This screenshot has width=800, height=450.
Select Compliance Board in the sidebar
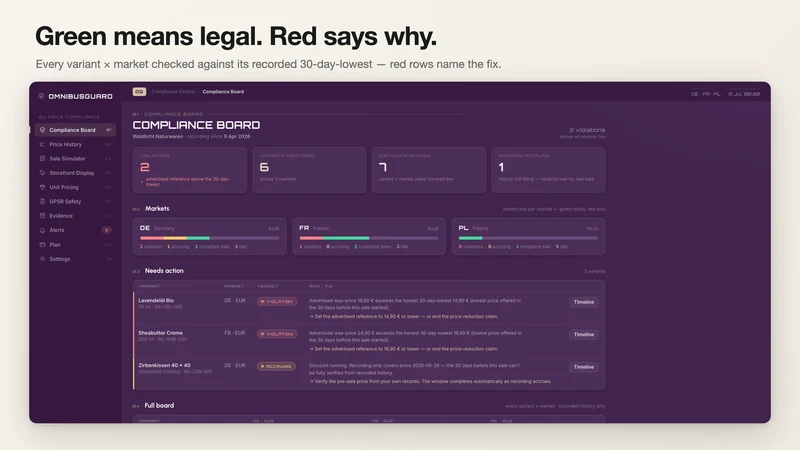tap(76, 130)
